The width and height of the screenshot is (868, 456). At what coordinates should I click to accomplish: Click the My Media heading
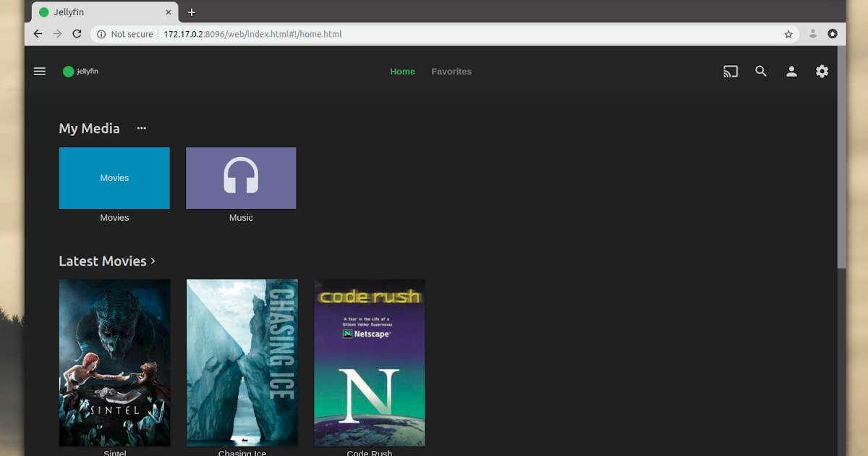click(x=89, y=128)
